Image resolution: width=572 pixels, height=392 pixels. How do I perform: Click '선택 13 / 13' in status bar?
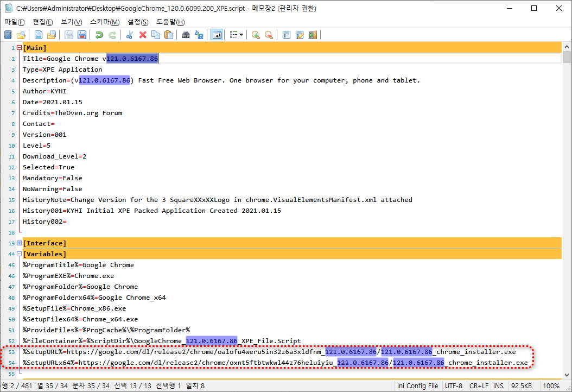click(x=132, y=386)
